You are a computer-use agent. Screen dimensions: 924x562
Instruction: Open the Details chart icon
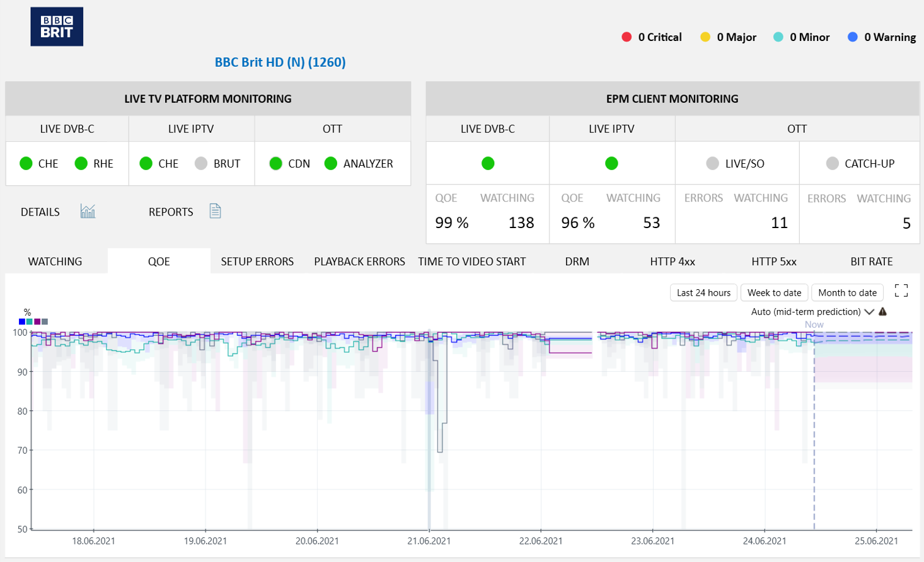88,211
